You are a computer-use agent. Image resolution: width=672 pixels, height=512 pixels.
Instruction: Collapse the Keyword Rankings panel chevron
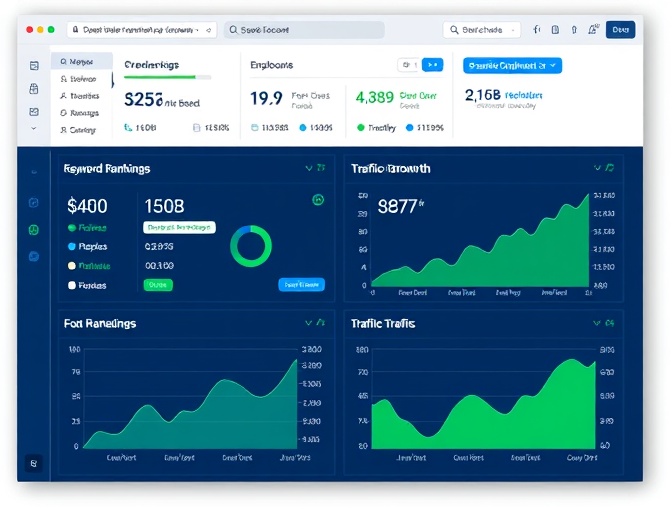(309, 168)
